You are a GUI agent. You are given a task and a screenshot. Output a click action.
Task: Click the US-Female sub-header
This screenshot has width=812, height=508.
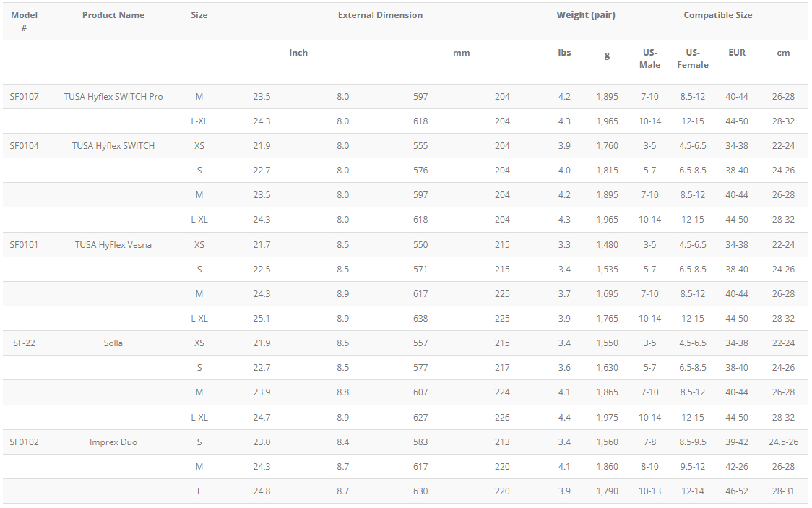point(693,59)
